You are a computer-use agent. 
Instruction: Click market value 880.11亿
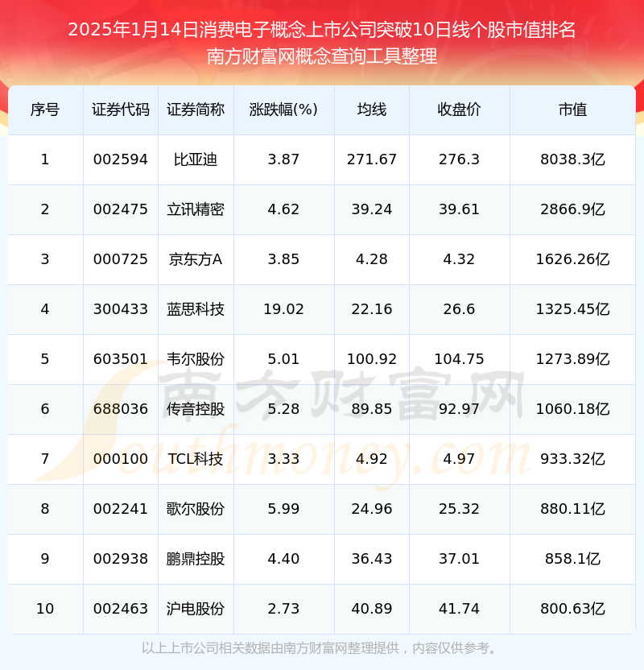572,509
